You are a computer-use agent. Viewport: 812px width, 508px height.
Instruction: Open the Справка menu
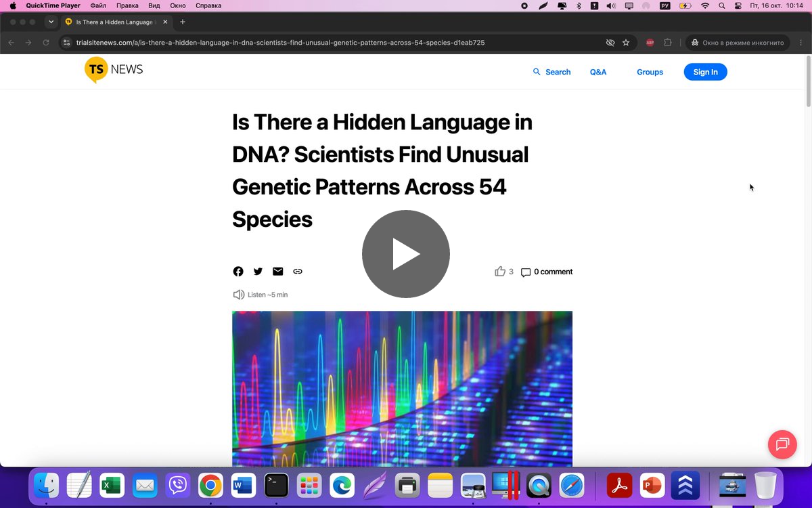click(x=208, y=5)
